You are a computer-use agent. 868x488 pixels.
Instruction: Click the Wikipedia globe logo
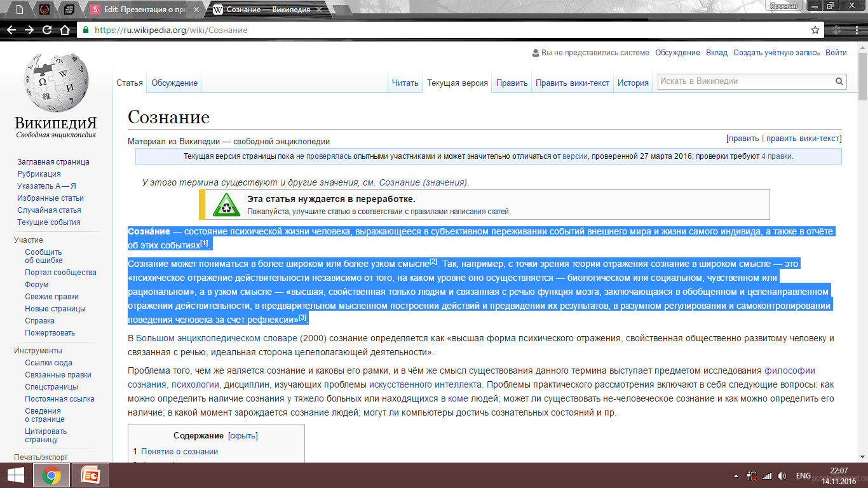click(56, 83)
